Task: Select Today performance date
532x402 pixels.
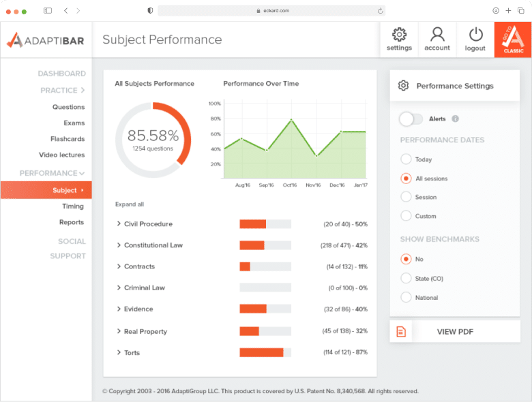Action: click(406, 159)
